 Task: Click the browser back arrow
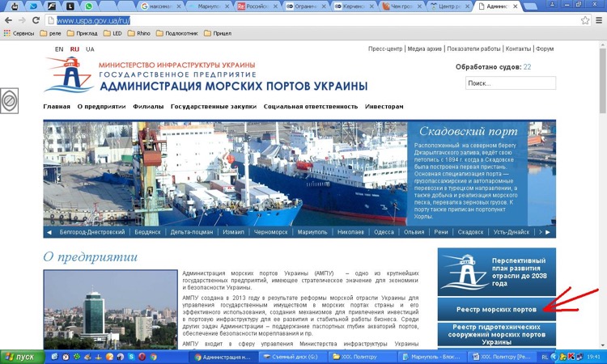click(10, 19)
